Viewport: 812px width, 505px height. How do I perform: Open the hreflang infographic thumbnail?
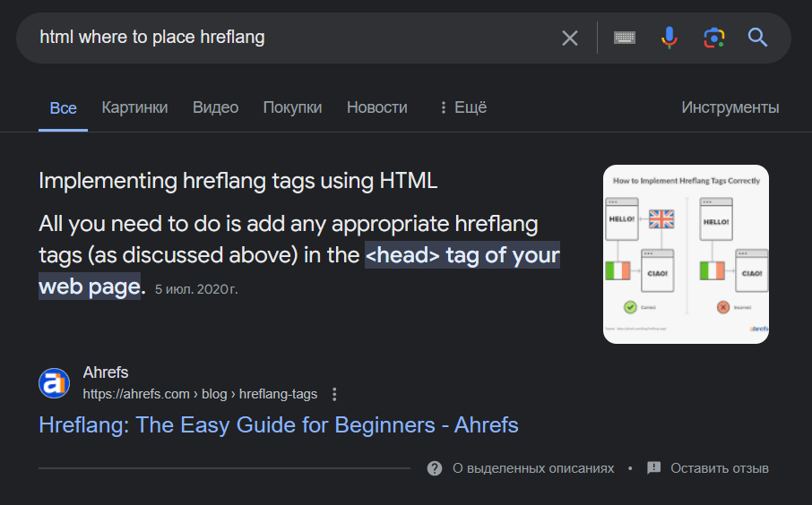tap(686, 254)
